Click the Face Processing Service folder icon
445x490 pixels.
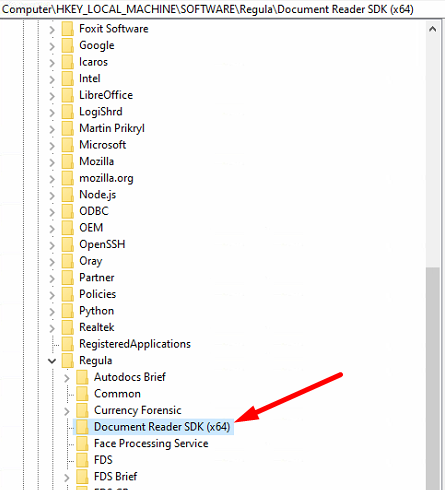pos(82,444)
